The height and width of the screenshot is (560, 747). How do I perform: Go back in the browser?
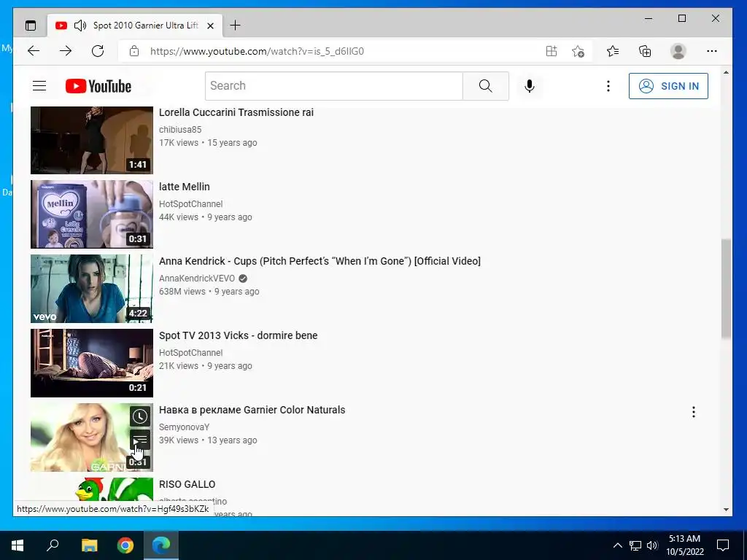click(x=34, y=51)
